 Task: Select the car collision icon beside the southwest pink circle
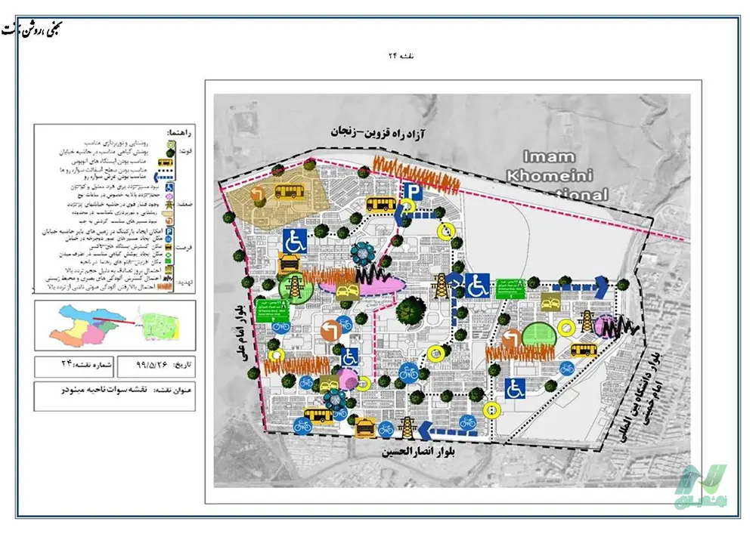click(330, 384)
